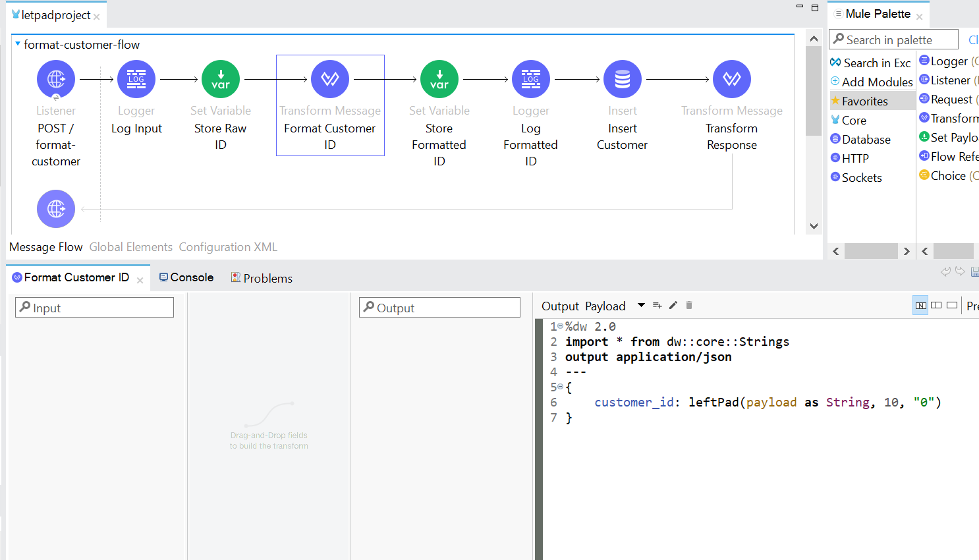Select the Mule Palette tab
Image resolution: width=979 pixels, height=560 pixels.
tap(877, 14)
